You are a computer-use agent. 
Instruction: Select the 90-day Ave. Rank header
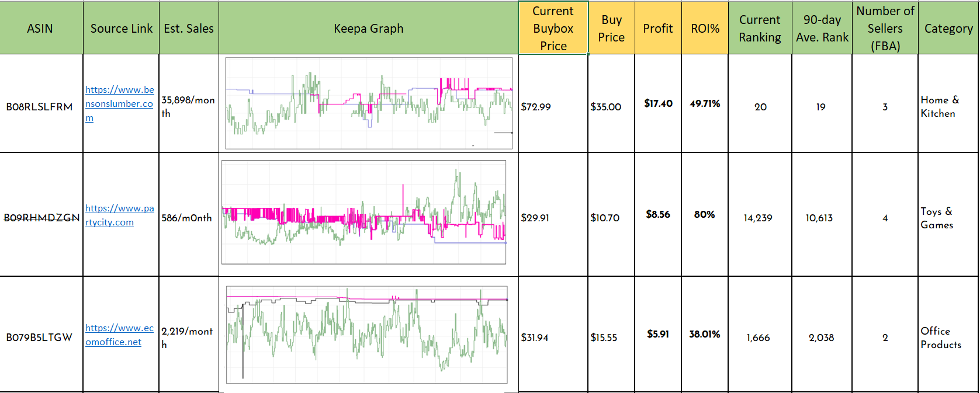coord(822,28)
